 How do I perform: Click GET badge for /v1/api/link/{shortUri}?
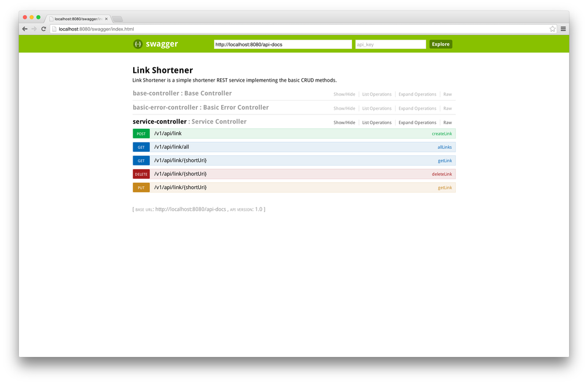(141, 160)
